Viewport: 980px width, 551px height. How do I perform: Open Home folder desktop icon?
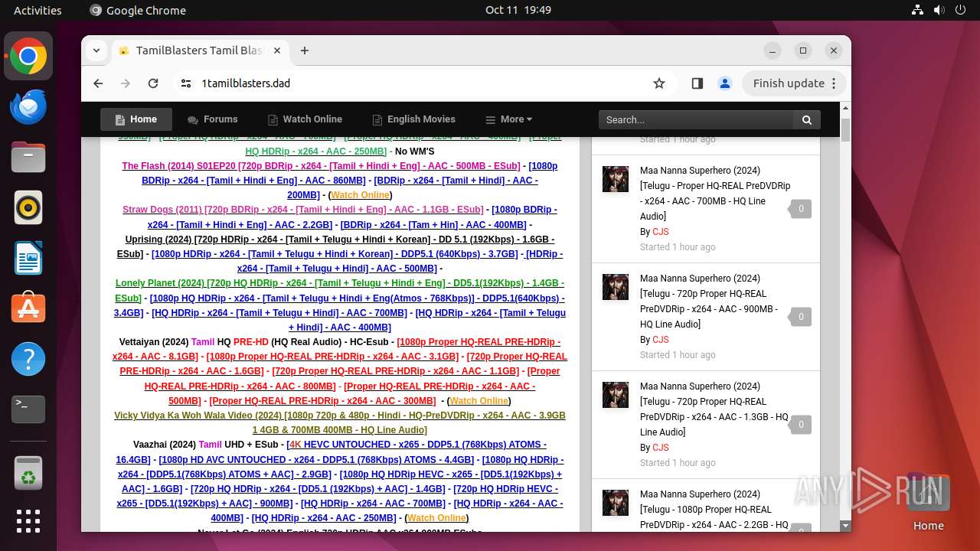coord(928,503)
